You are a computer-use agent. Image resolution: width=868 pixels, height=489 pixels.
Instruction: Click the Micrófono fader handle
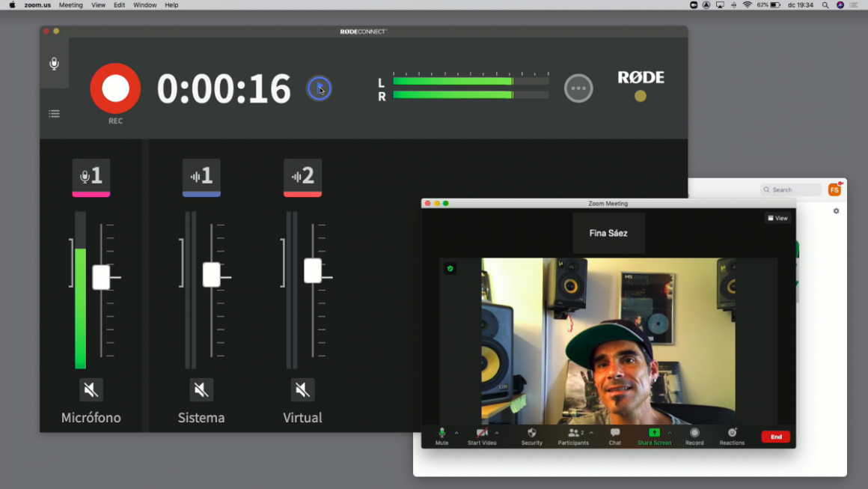[101, 277]
